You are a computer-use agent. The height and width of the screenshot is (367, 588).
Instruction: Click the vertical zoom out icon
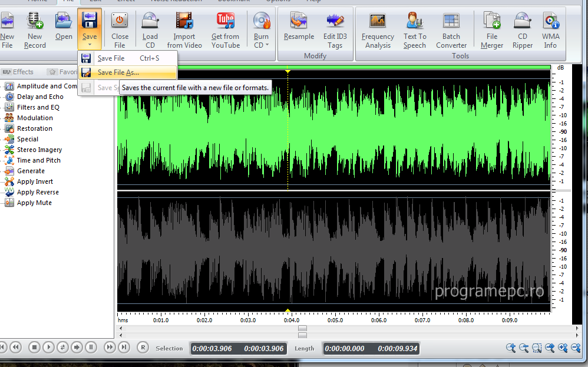tap(576, 348)
